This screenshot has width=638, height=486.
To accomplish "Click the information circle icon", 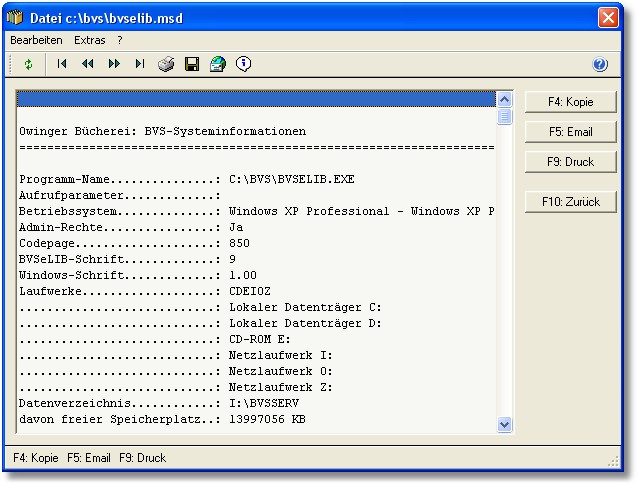I will (243, 64).
